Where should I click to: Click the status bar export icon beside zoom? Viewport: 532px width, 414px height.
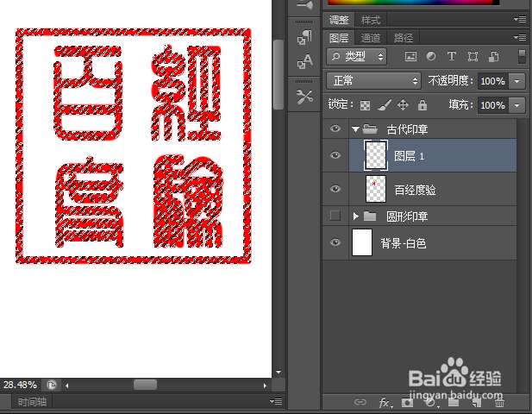coord(51,386)
